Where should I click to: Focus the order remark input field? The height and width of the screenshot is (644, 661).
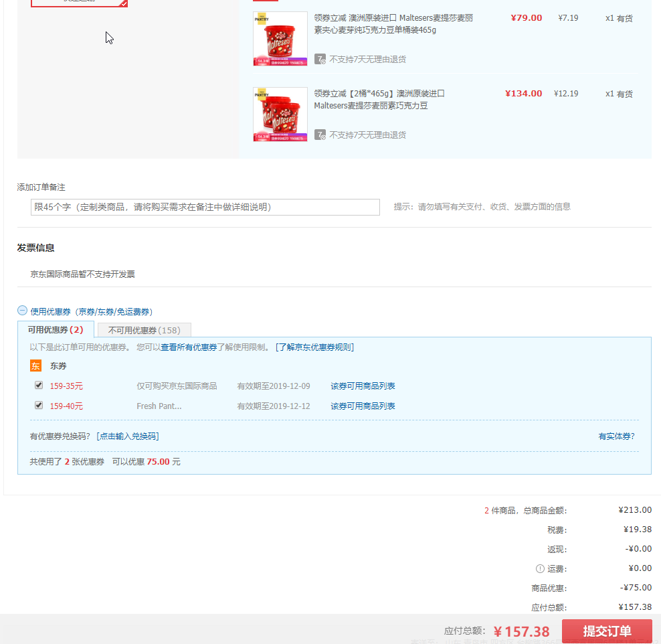pos(205,207)
